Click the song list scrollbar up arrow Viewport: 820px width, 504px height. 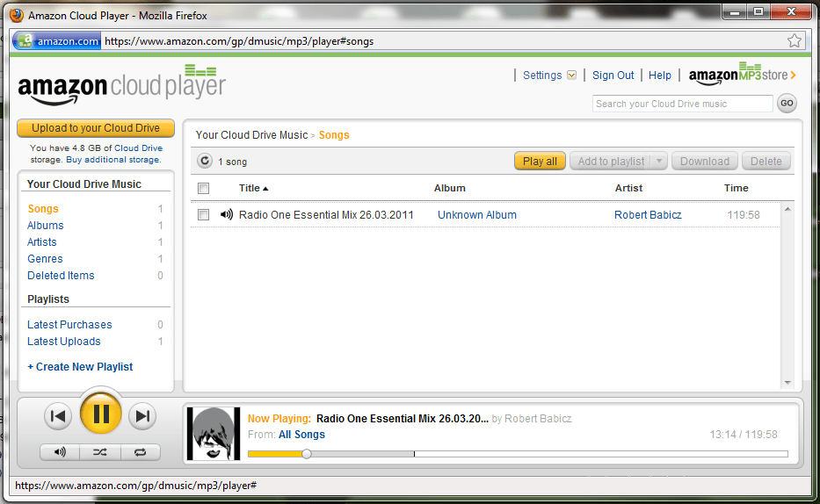click(x=787, y=209)
